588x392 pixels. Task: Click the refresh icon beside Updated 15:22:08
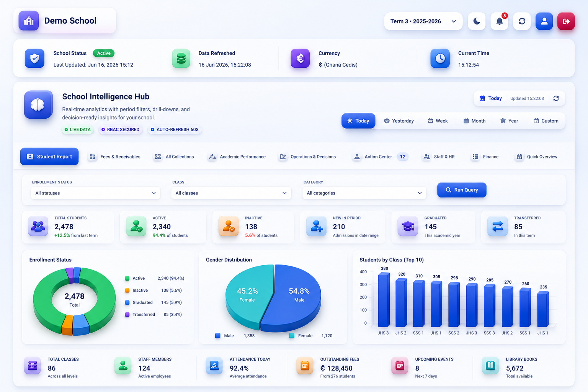[x=556, y=98]
